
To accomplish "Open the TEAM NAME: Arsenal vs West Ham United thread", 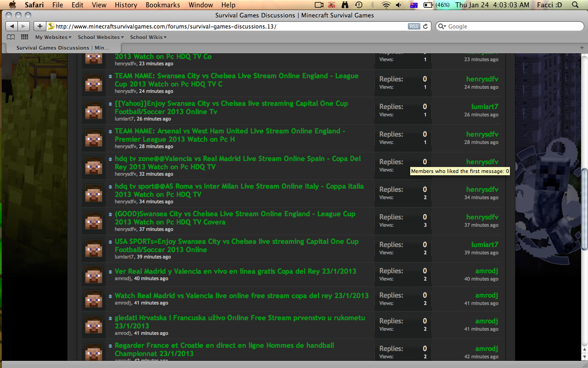I will coord(230,135).
